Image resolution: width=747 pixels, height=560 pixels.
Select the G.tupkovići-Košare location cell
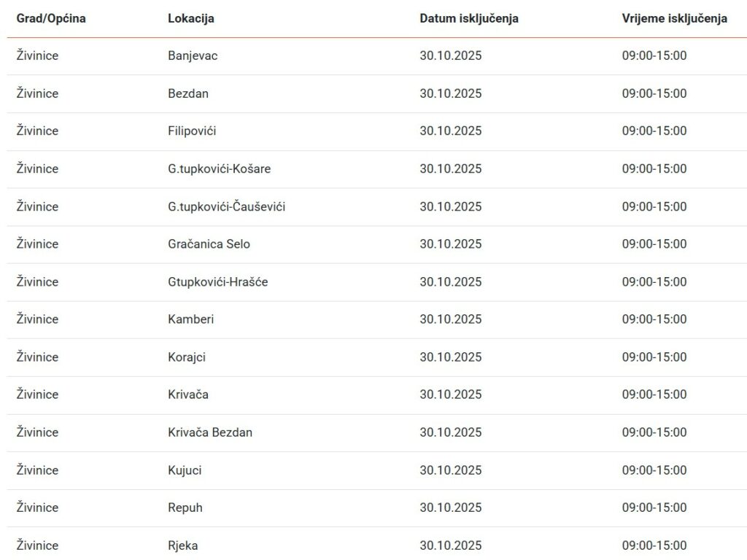pos(219,169)
